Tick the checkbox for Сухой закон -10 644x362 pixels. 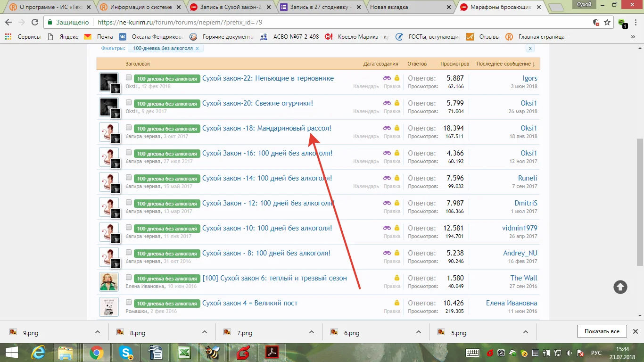tap(129, 227)
